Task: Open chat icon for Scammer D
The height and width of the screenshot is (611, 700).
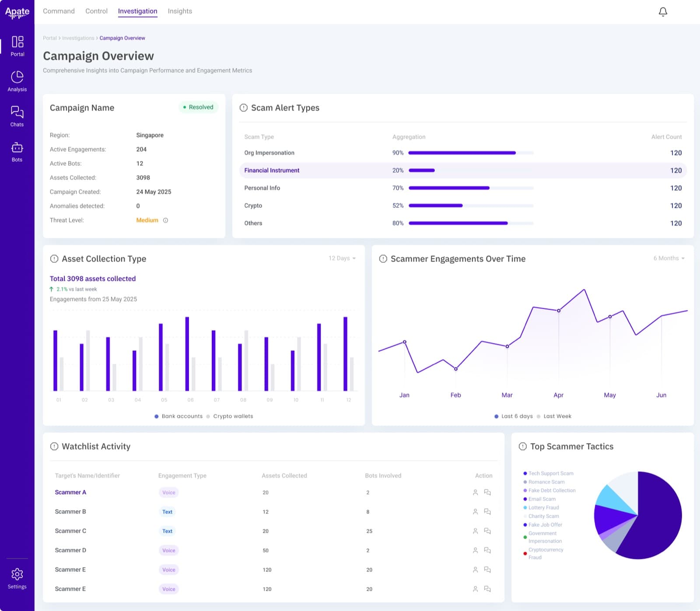Action: (x=487, y=550)
